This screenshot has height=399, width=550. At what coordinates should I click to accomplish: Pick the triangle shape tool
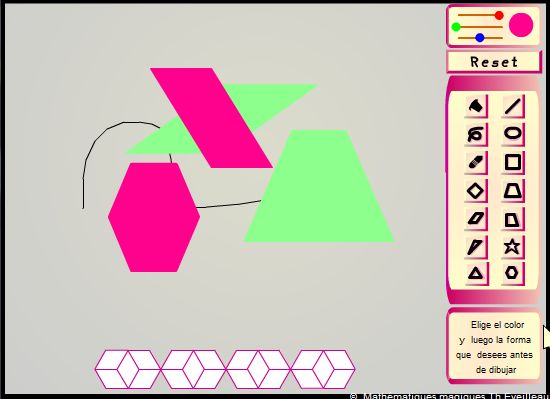click(x=476, y=273)
